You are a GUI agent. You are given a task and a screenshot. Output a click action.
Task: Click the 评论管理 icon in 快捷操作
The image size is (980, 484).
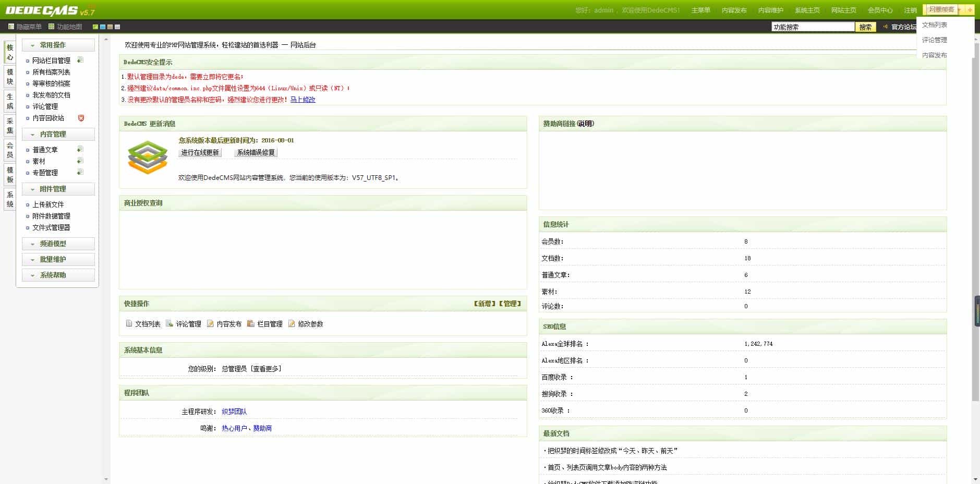[170, 323]
